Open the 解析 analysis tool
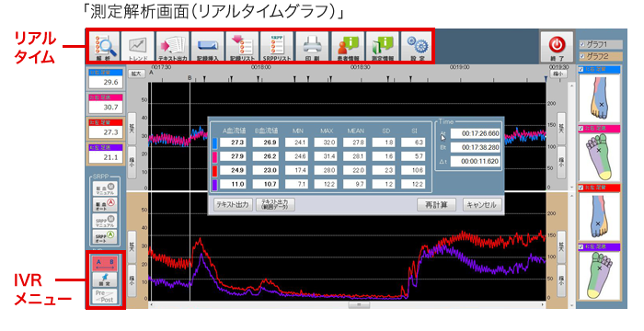Image resolution: width=644 pixels, height=331 pixels. click(x=104, y=46)
